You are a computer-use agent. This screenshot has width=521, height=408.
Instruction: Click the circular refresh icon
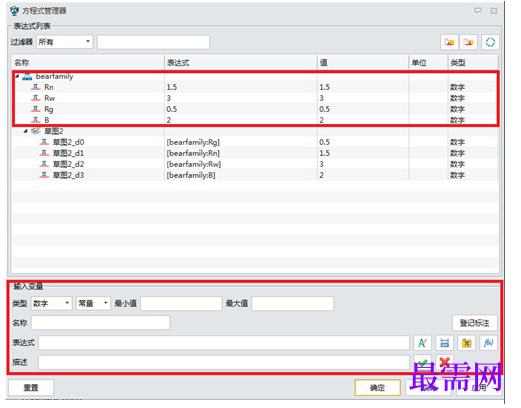coord(490,42)
